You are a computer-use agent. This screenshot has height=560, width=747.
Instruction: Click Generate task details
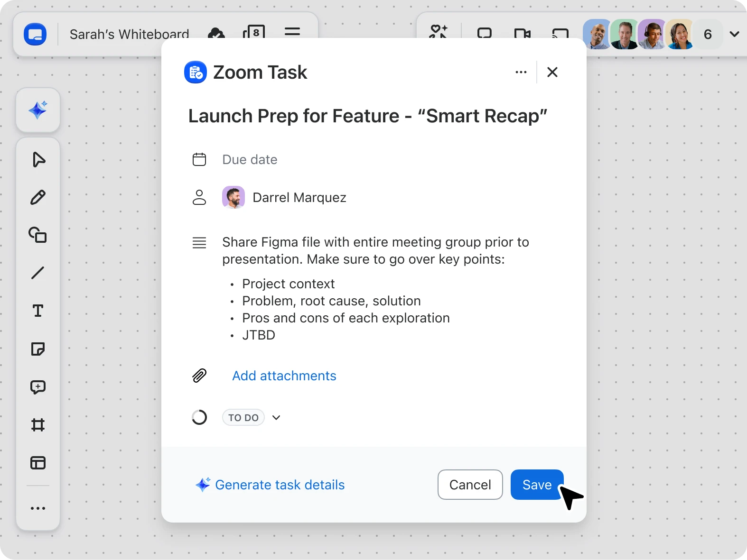click(x=270, y=485)
